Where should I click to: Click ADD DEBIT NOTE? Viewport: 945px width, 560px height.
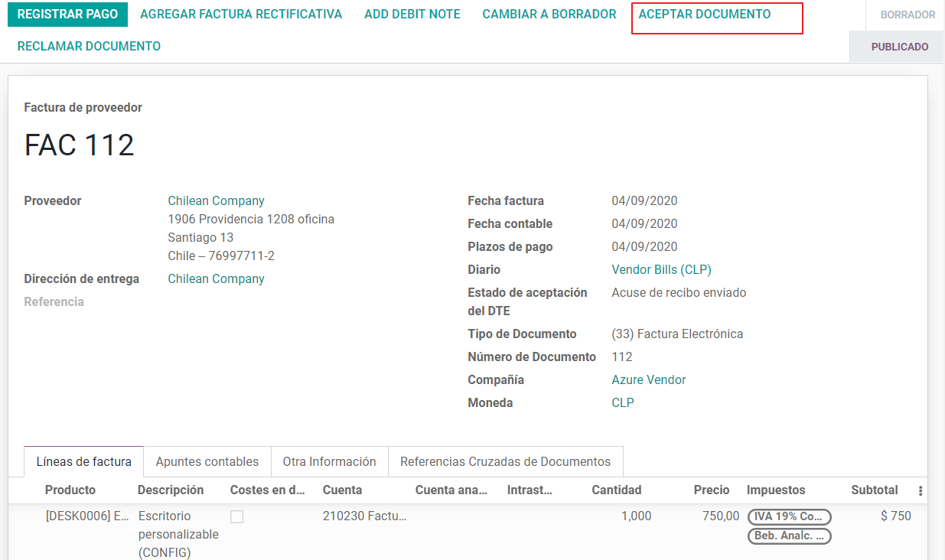tap(412, 14)
